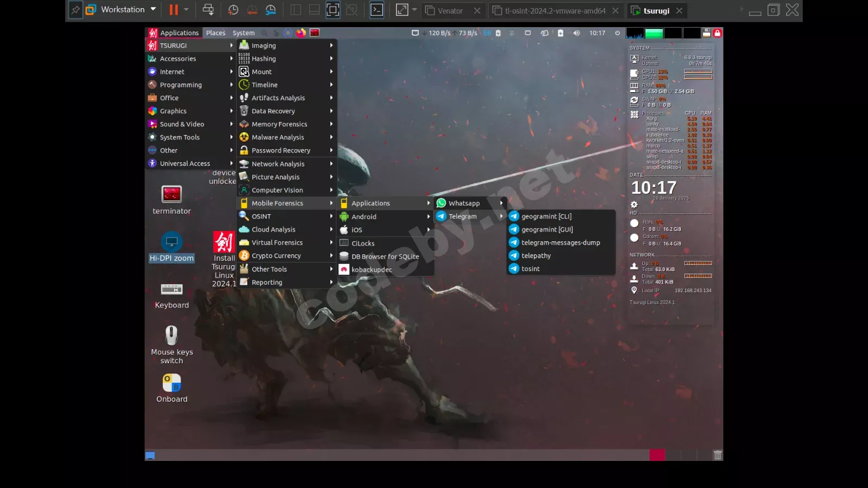
Task: Click the red lock icon in panel
Action: pyautogui.click(x=717, y=33)
